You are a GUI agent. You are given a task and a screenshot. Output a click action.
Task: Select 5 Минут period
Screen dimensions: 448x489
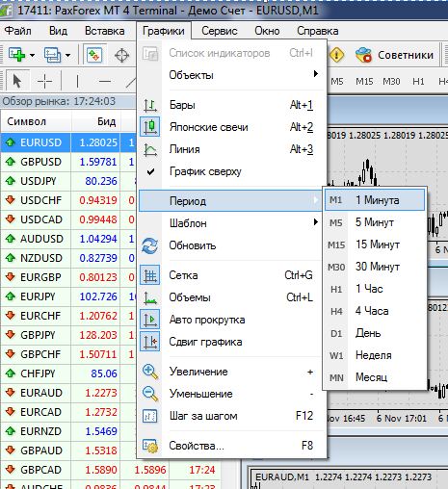(375, 222)
